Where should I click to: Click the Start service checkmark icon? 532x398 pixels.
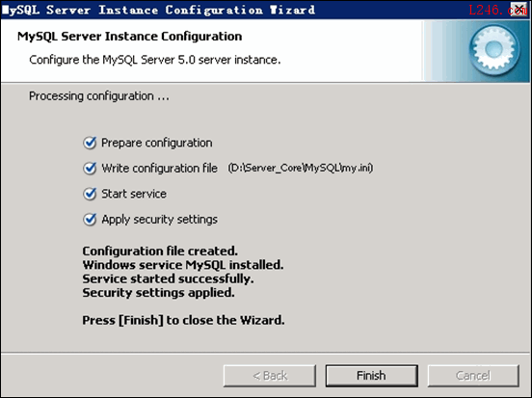coord(90,194)
